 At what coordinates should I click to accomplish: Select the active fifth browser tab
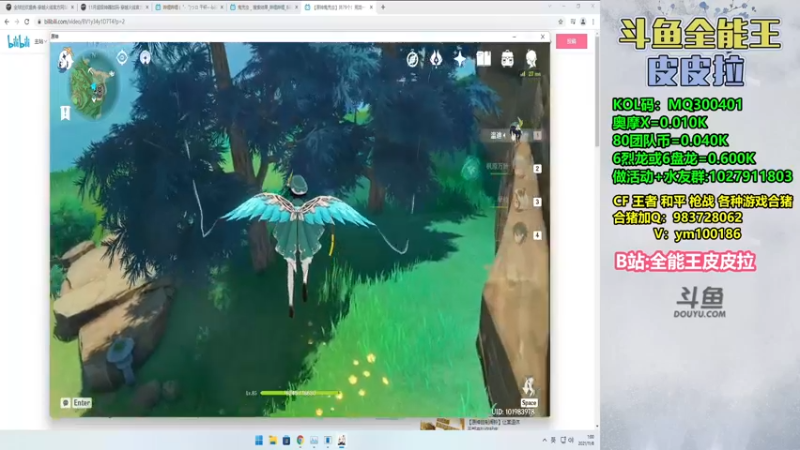(339, 7)
